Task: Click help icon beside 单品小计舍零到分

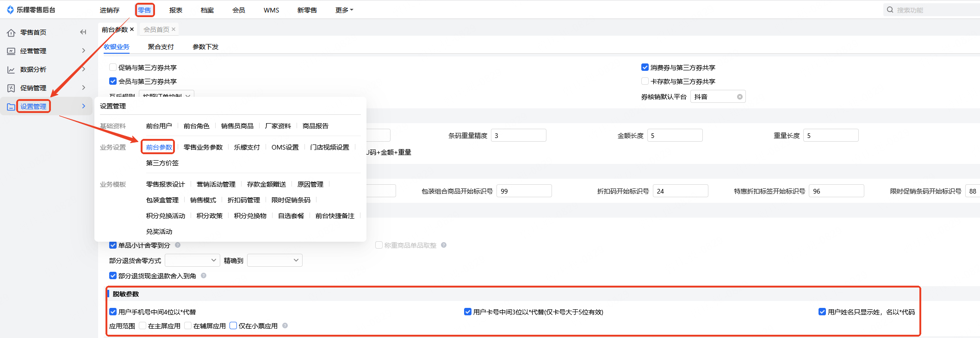Action: pos(178,245)
